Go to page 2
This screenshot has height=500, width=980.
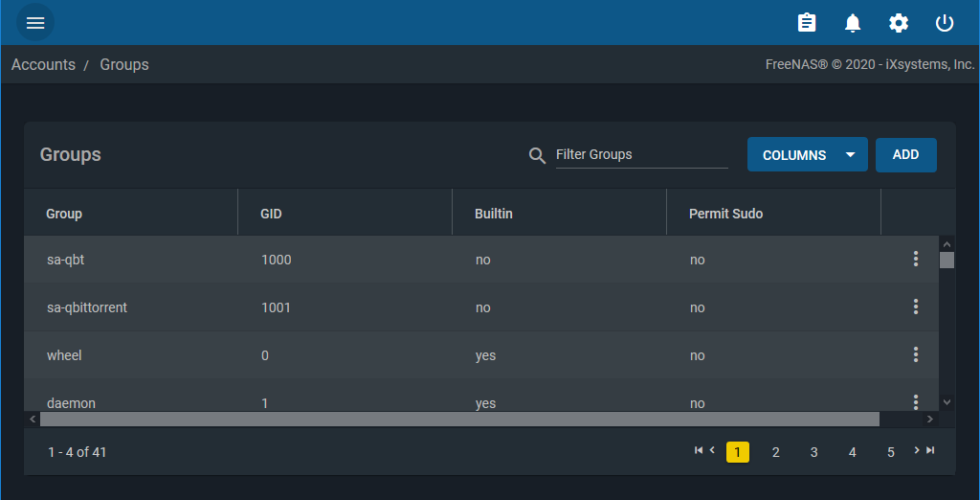click(x=775, y=452)
